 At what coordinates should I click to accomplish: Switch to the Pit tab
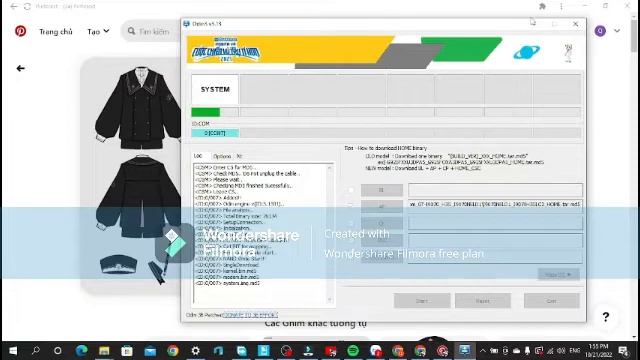pos(239,156)
